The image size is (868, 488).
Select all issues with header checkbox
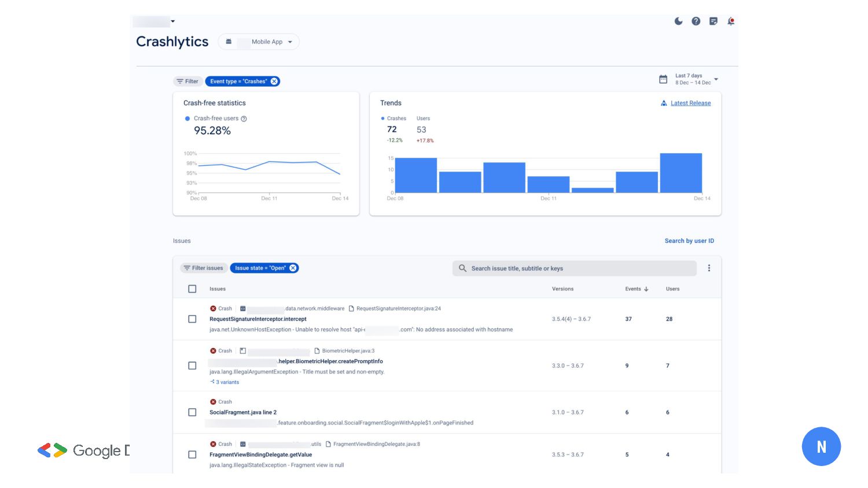[x=192, y=289]
